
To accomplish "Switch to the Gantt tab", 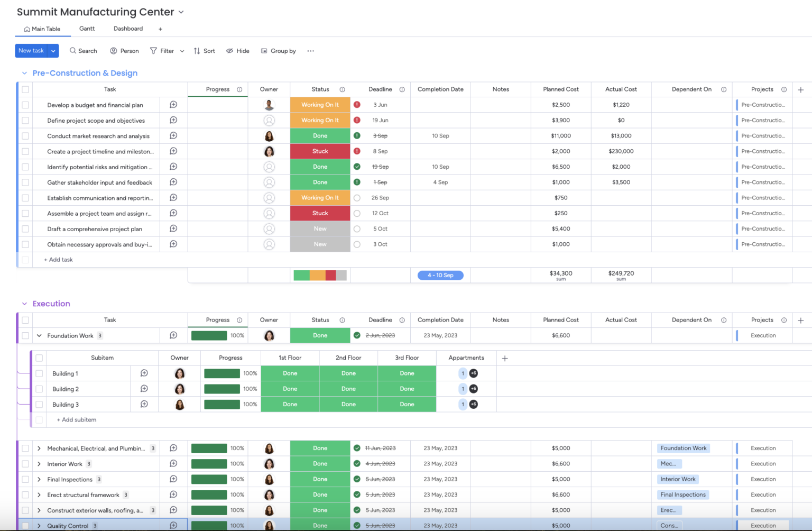I will [x=87, y=29].
